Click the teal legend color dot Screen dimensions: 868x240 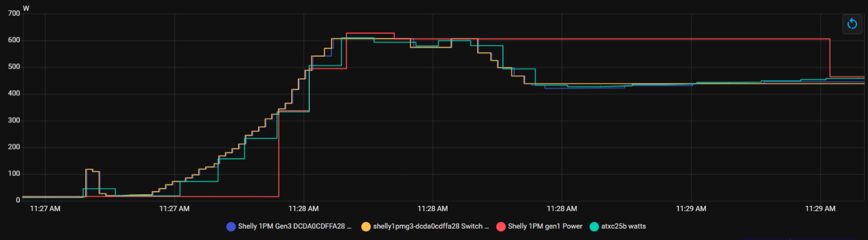tap(594, 226)
